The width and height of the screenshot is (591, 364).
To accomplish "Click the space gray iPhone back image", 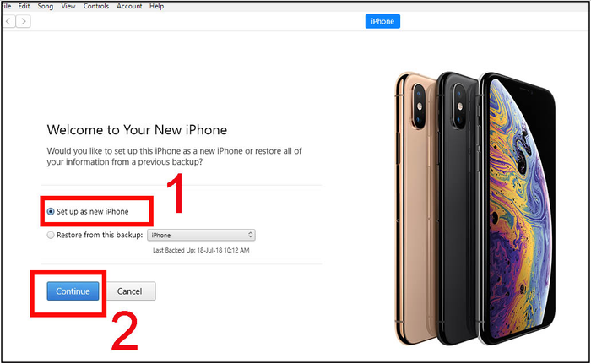I will pyautogui.click(x=458, y=208).
